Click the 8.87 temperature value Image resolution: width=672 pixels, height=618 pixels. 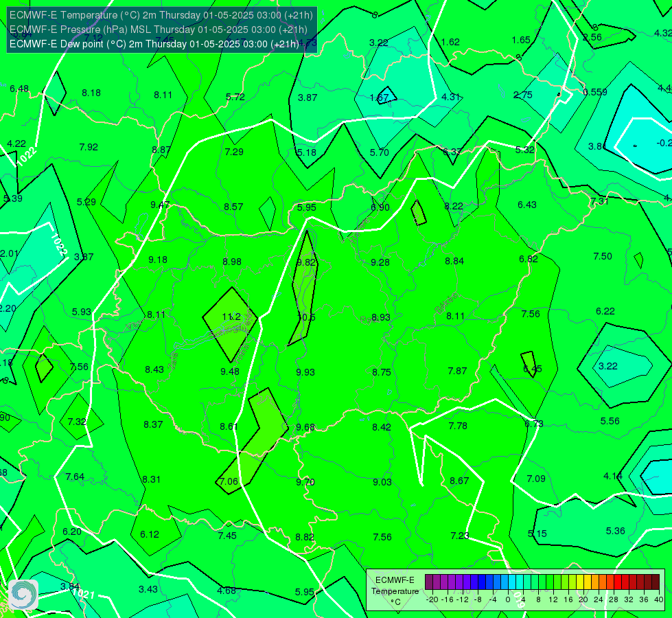161,150
